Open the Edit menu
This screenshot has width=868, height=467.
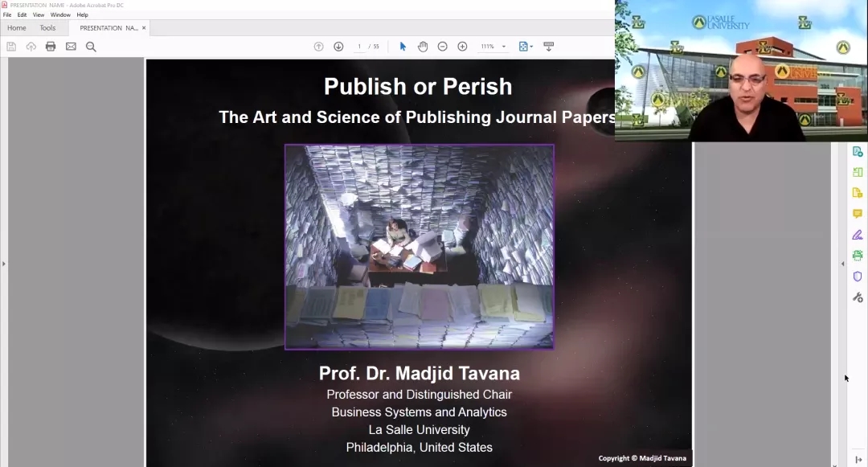(x=23, y=15)
